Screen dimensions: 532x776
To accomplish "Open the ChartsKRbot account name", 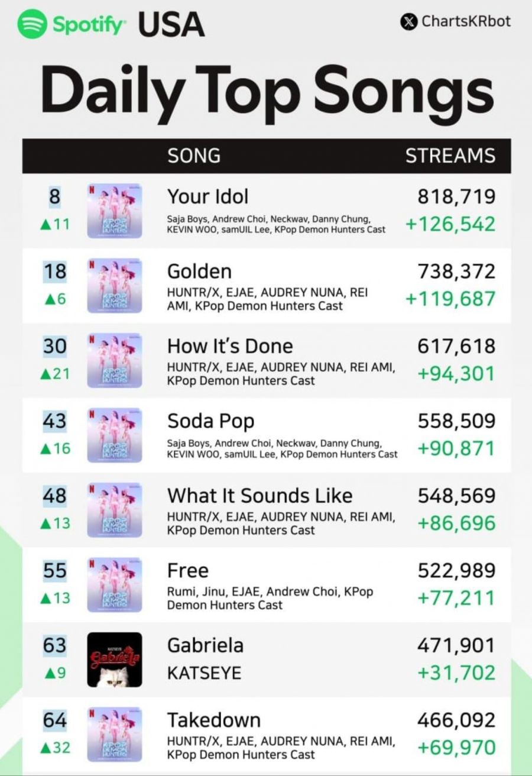I will coord(466,22).
